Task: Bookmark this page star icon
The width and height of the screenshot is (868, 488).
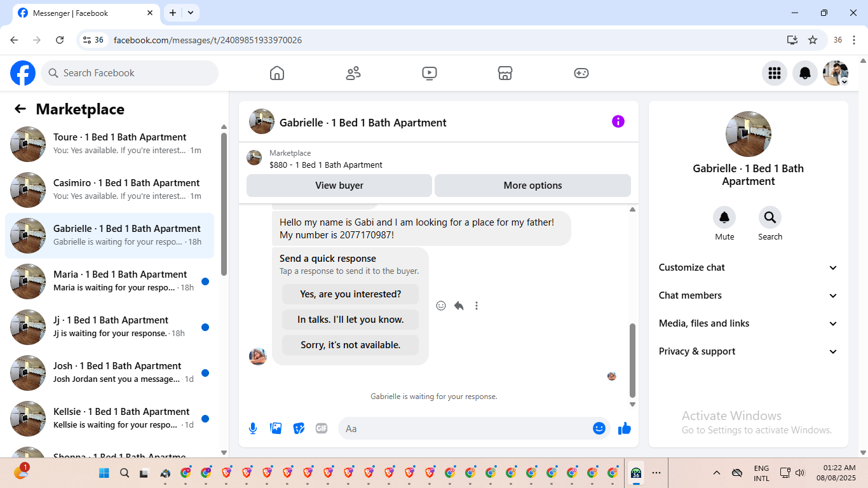Action: (x=813, y=40)
